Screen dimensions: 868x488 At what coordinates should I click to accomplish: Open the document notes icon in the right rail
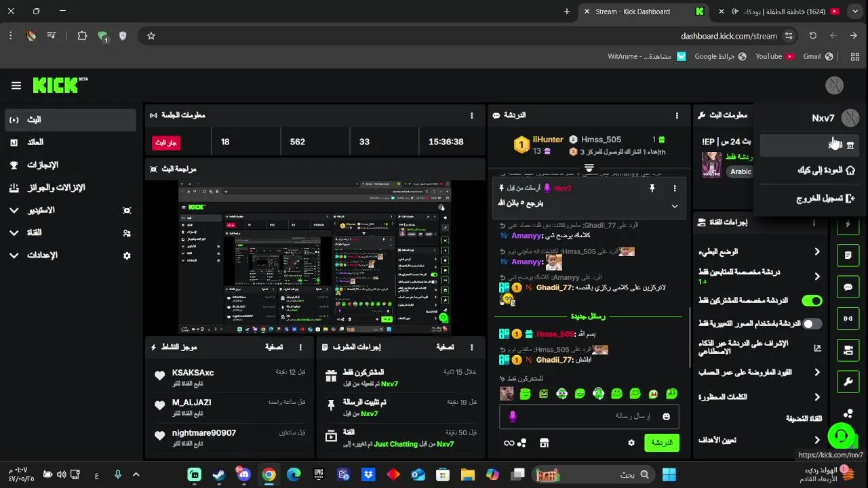coord(848,256)
